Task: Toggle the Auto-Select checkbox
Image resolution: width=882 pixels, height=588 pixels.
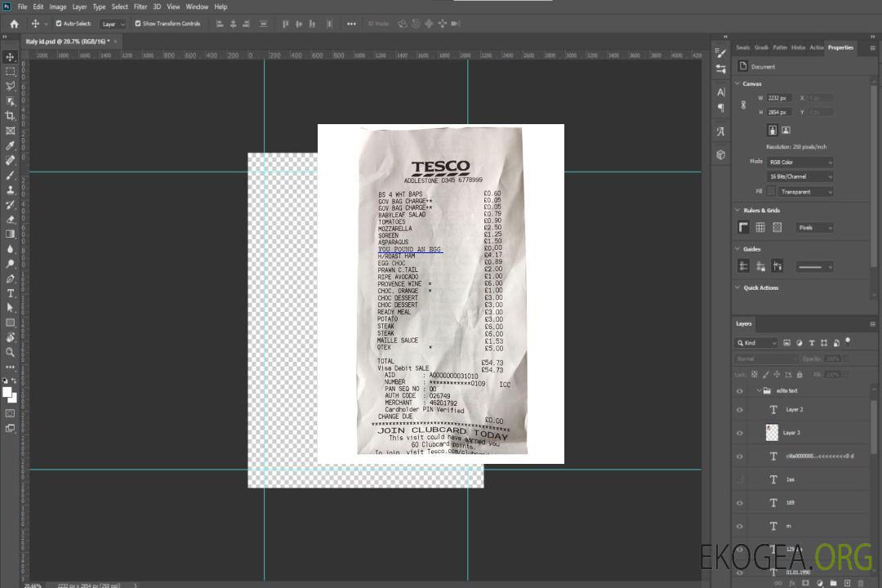Action: click(59, 24)
